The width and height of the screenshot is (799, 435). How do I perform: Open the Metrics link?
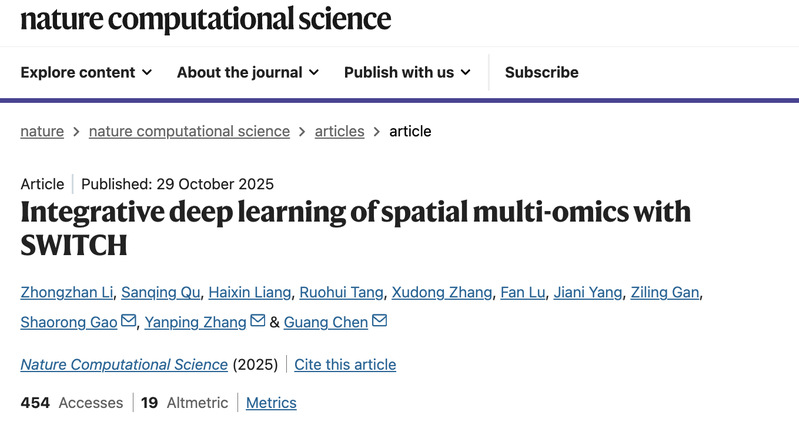(271, 402)
